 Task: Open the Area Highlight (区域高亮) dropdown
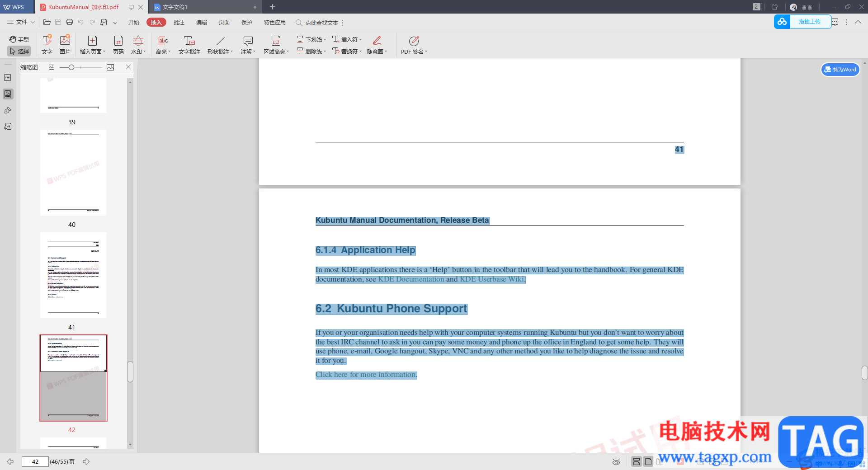coord(276,45)
